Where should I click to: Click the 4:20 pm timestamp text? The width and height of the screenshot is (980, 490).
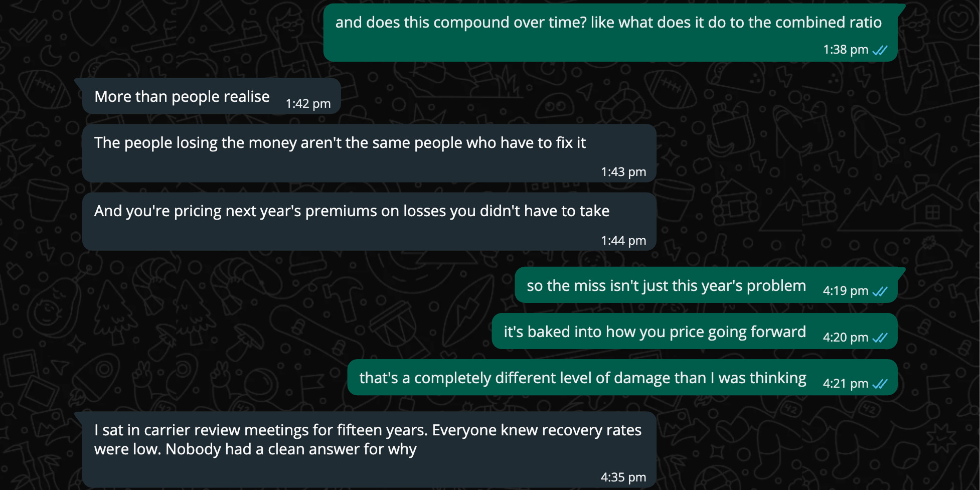(845, 338)
